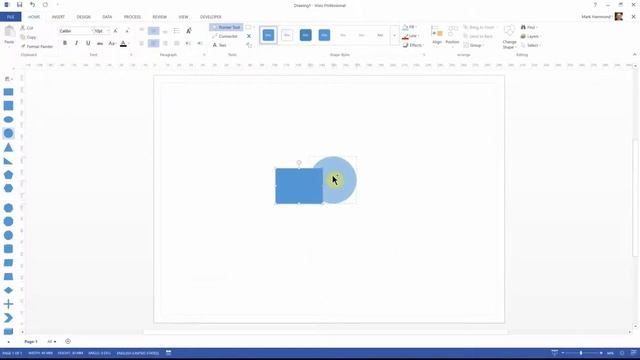Viewport: 640px width, 360px height.
Task: Select the highlighted Circle shape in the stencil
Action: tap(8, 133)
